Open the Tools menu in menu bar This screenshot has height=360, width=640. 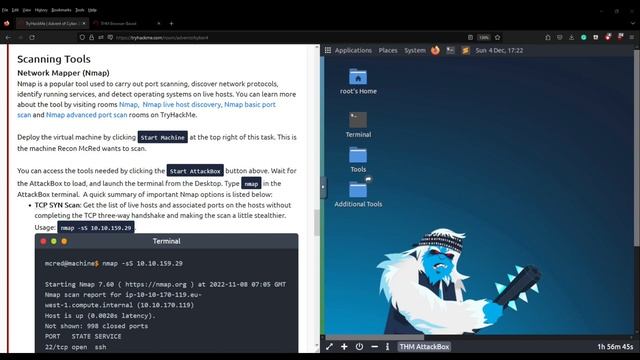(x=80, y=10)
